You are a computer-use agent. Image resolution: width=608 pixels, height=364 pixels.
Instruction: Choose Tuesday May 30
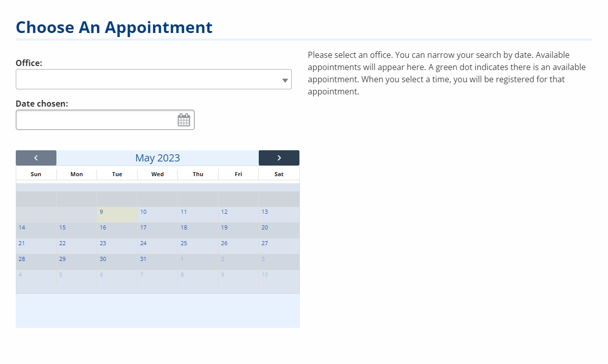(x=117, y=262)
